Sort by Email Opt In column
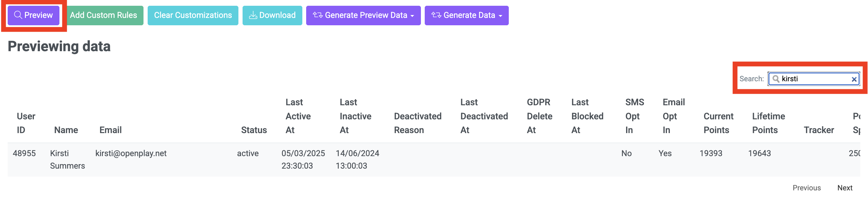 [x=674, y=116]
